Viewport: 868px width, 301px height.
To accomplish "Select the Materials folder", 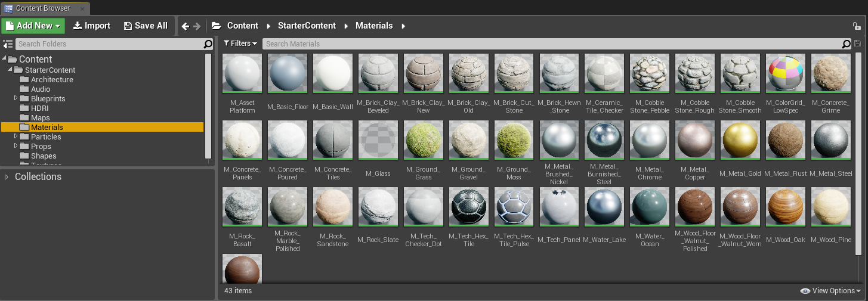I will click(x=103, y=127).
